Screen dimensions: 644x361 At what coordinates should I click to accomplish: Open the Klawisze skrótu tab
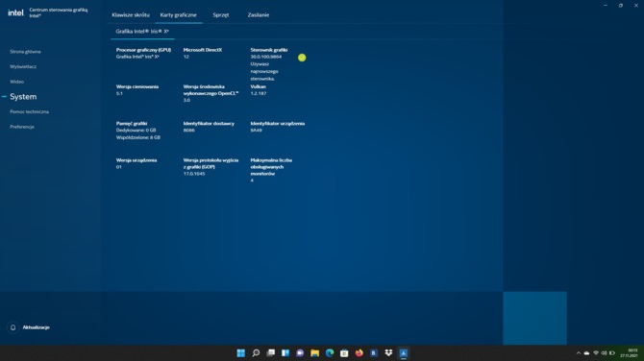pos(131,14)
